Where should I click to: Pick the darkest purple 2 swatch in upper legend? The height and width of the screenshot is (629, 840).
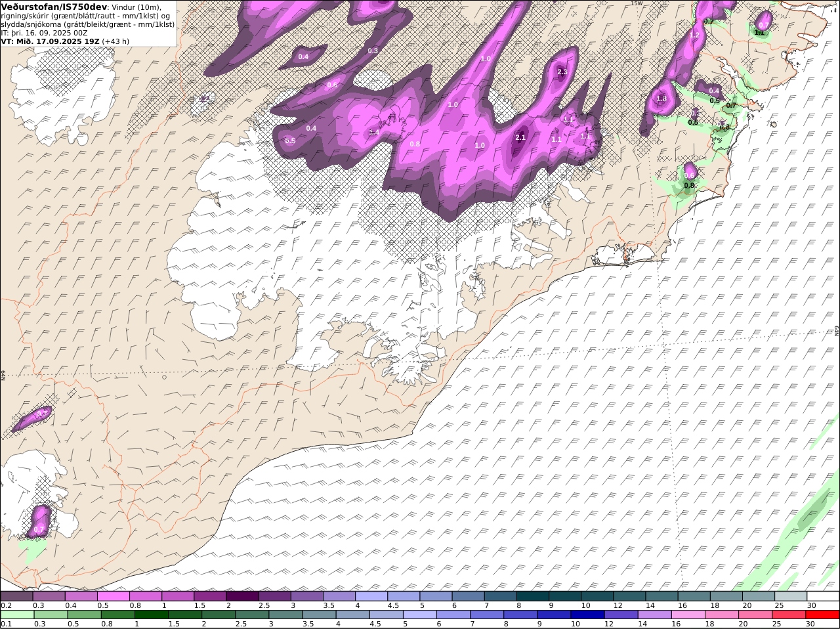242,596
